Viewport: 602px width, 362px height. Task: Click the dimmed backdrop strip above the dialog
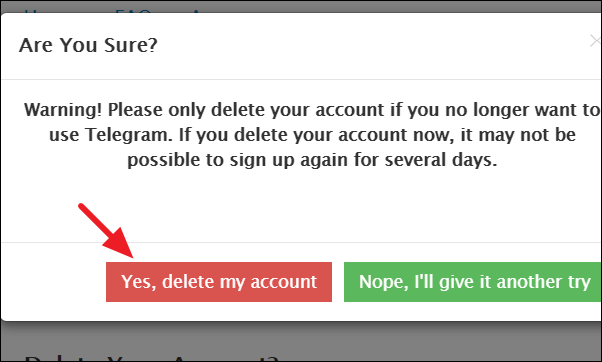pos(301,6)
